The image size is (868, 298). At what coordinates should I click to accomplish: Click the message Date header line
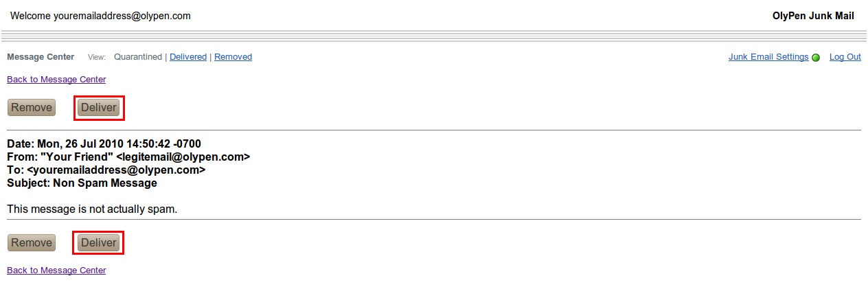(104, 144)
